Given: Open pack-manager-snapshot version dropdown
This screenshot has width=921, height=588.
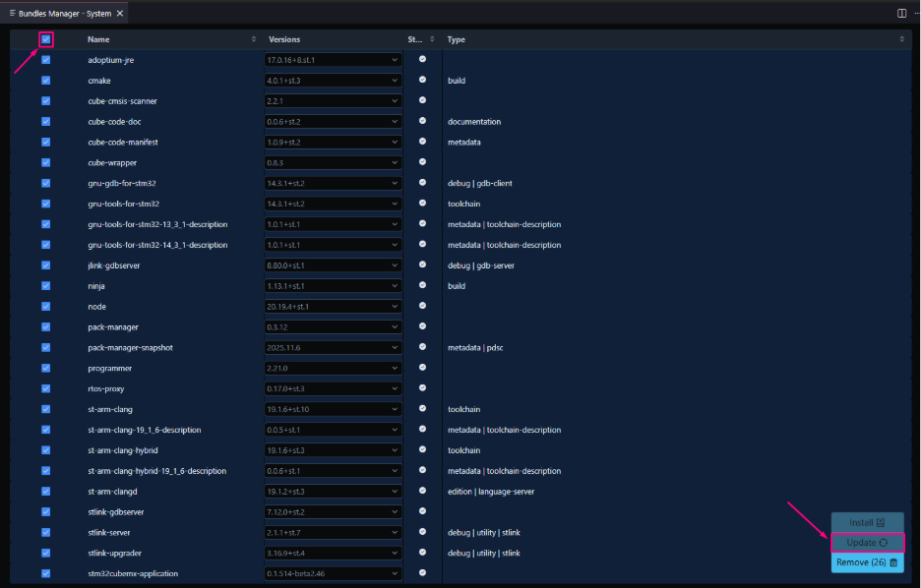Looking at the screenshot, I should tap(333, 347).
